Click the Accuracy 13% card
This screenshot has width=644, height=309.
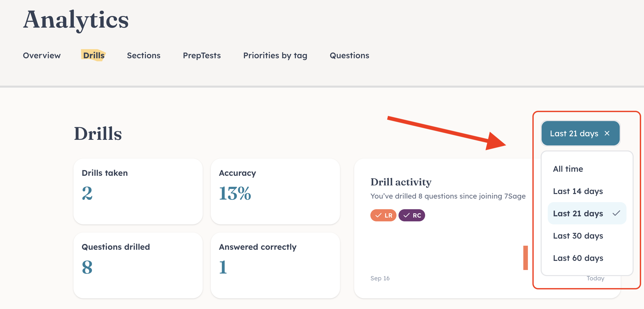click(x=275, y=191)
